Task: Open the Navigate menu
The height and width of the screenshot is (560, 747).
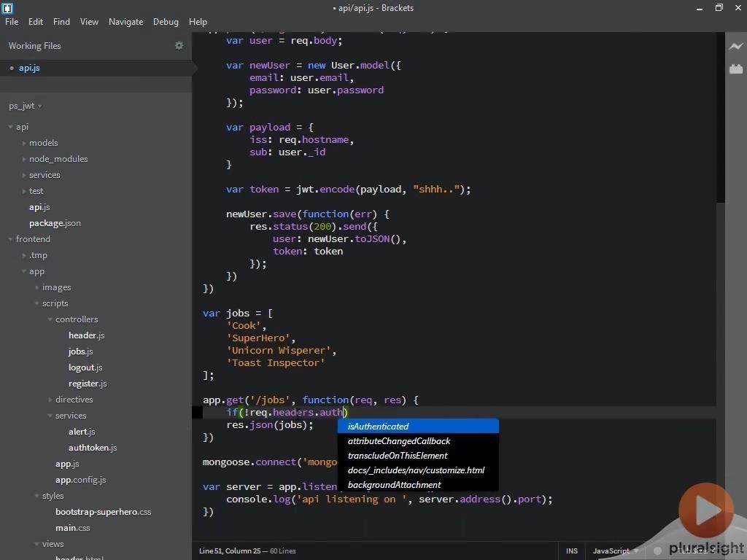Action: point(125,22)
